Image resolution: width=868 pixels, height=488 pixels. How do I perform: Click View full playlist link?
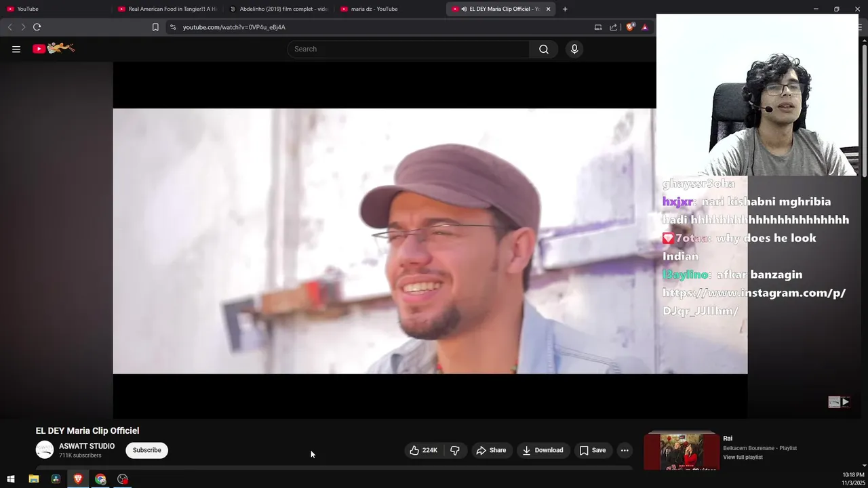pos(743,457)
